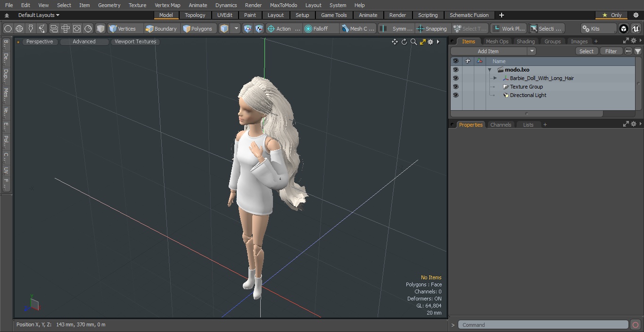The width and height of the screenshot is (644, 332).
Task: Click the gray cube shading icon
Action: (100, 29)
